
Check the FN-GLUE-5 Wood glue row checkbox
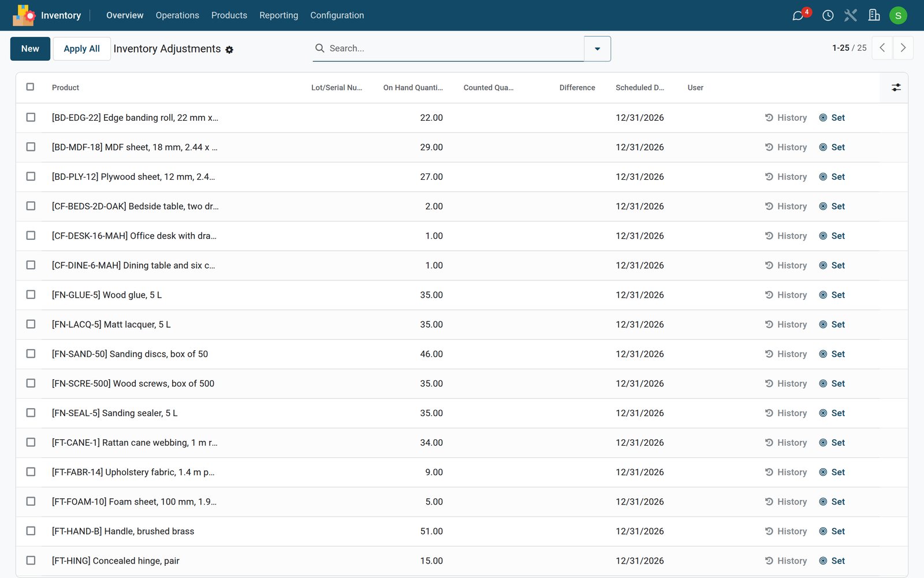coord(31,295)
